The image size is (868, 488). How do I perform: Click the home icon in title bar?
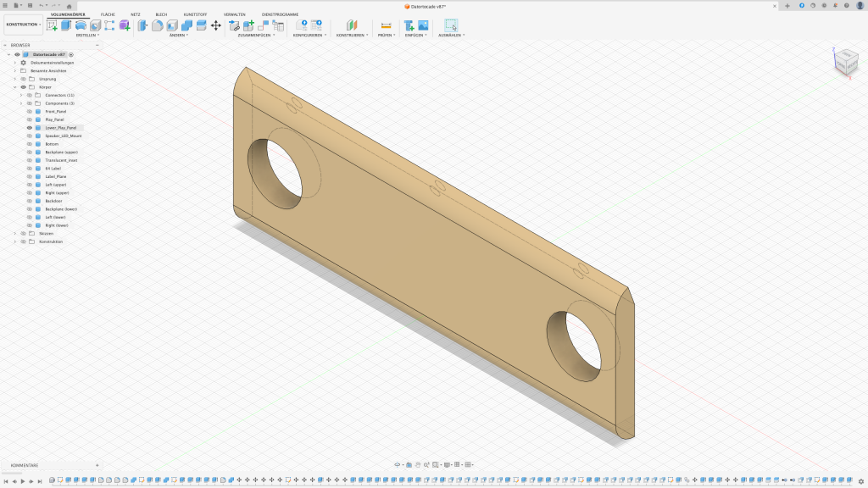69,6
